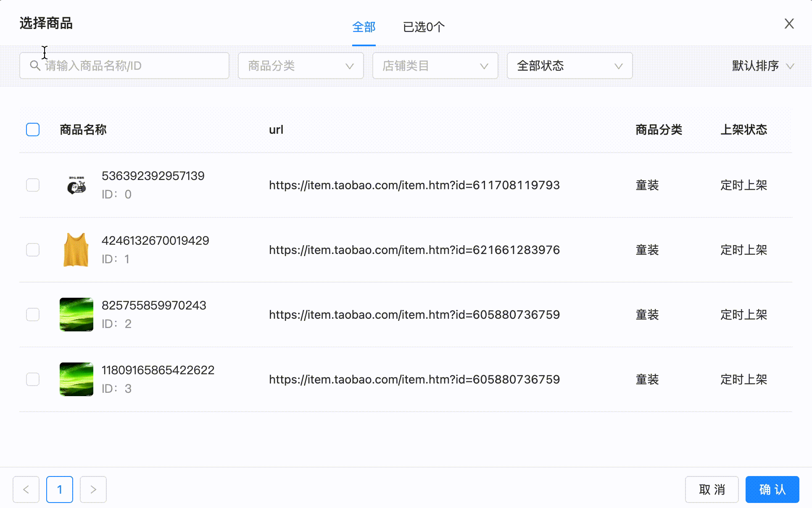Click the 商品分类 column header
This screenshot has height=508, width=812.
659,130
